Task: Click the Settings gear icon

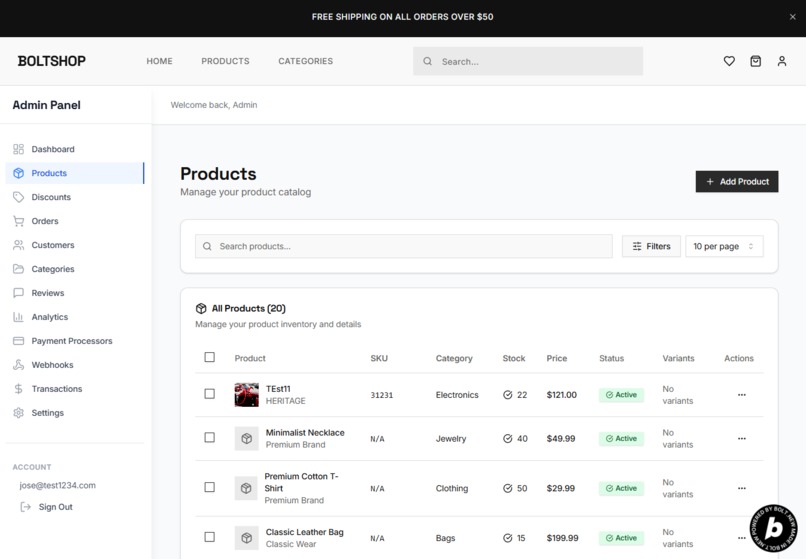Action: [x=19, y=412]
